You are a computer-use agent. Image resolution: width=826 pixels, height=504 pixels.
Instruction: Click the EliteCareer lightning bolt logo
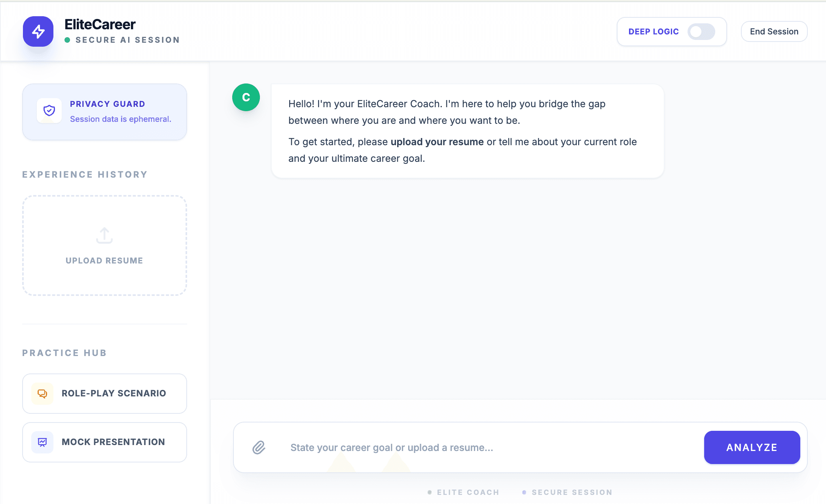click(38, 32)
